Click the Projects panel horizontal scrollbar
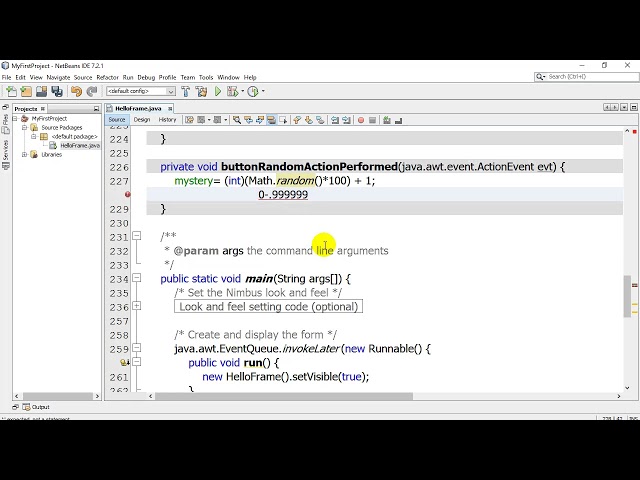 coord(58,396)
